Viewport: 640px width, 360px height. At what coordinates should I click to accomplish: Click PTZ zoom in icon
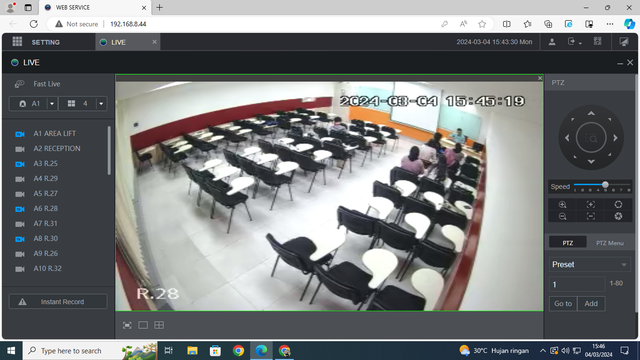click(562, 204)
